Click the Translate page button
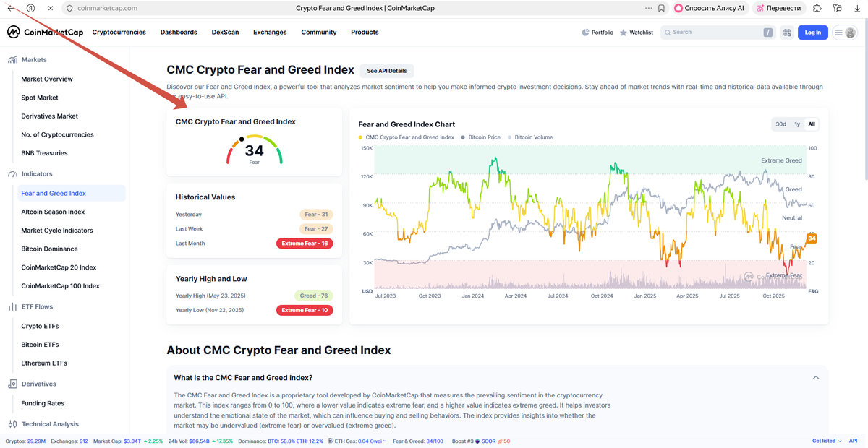The width and height of the screenshot is (868, 448). 779,8
